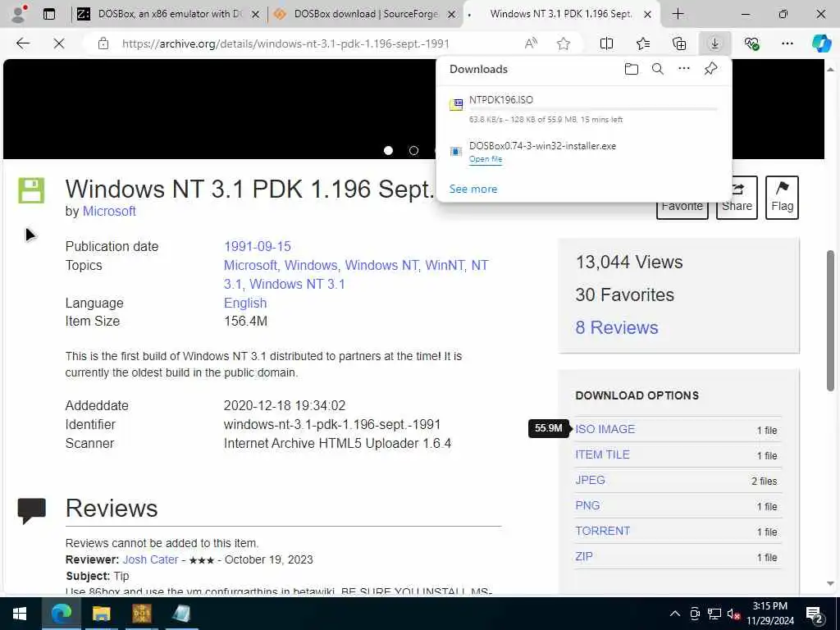Image resolution: width=840 pixels, height=630 pixels.
Task: Open the 8 Reviews link
Action: (617, 327)
